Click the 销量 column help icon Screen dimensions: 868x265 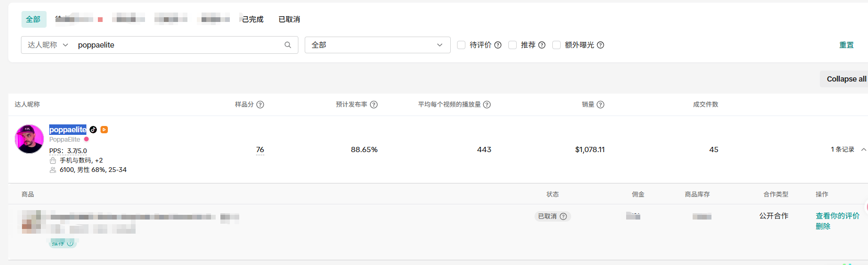tap(600, 105)
